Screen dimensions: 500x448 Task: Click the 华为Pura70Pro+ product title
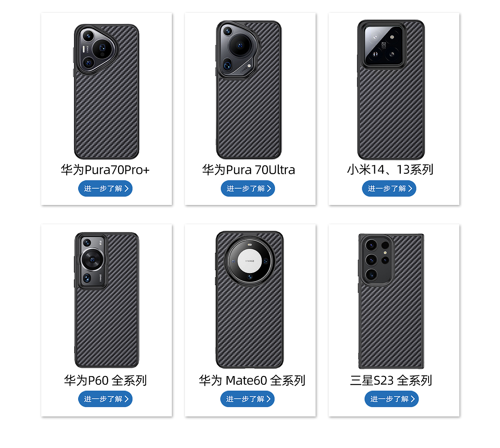(105, 170)
